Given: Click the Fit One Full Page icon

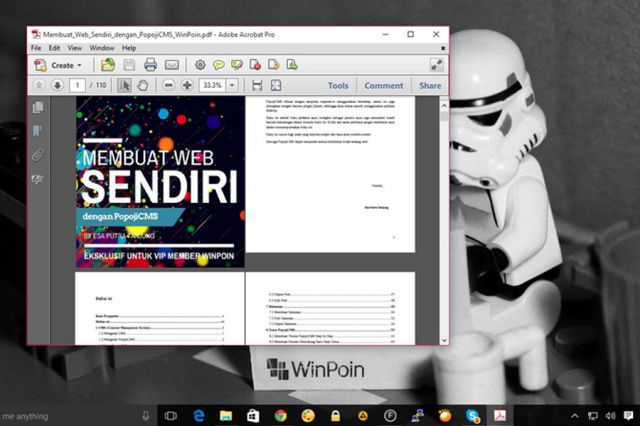Looking at the screenshot, I should pyautogui.click(x=276, y=85).
